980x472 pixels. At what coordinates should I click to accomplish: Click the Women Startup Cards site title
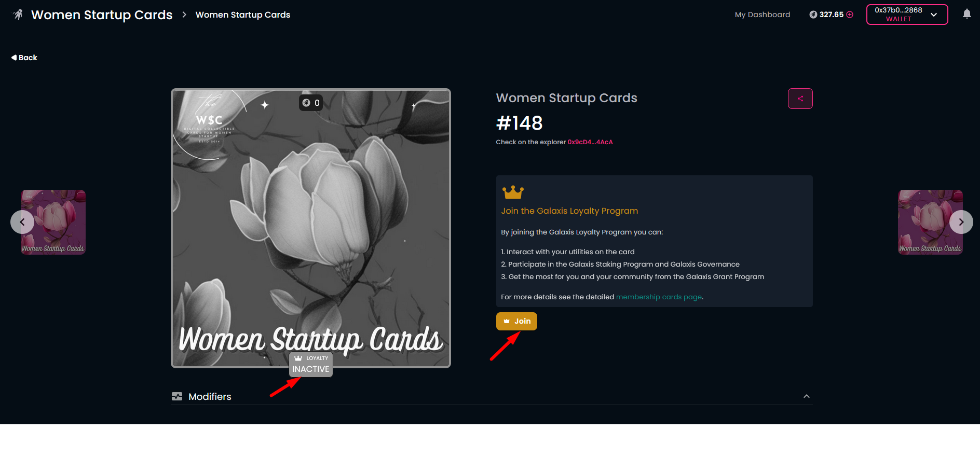[x=102, y=15]
